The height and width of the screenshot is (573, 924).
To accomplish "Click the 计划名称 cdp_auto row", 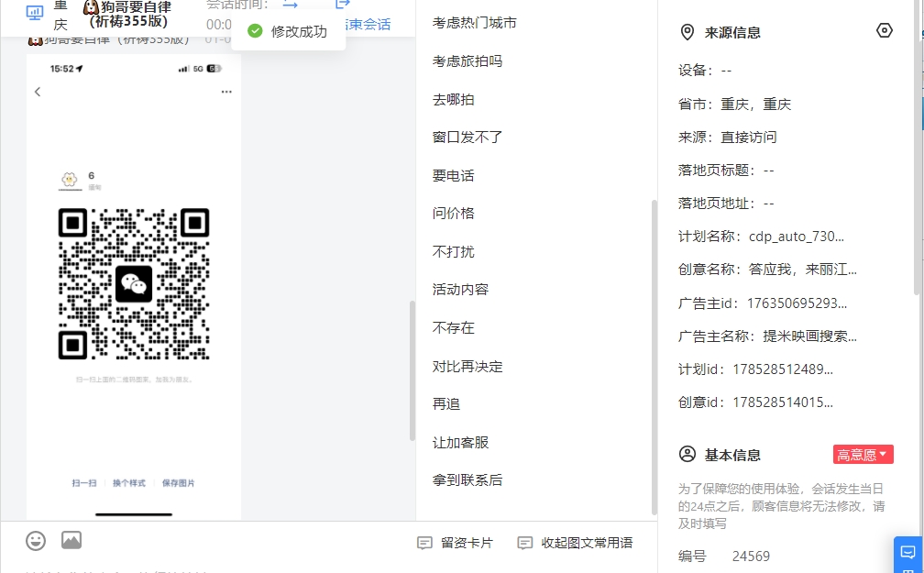I will (x=761, y=237).
